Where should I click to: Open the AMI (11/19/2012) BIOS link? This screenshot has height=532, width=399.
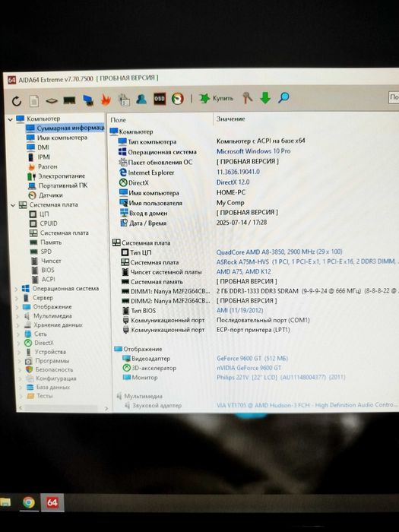[240, 310]
